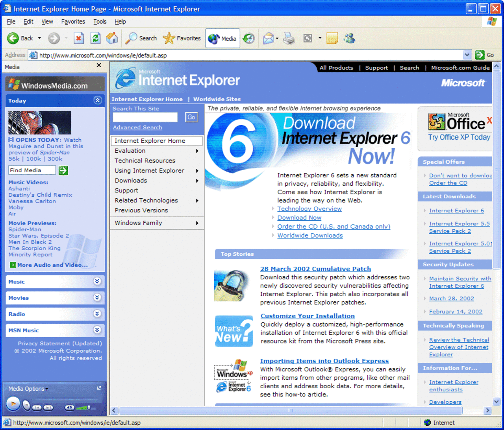The image size is (504, 430).
Task: Open the Favorites menu
Action: [73, 22]
